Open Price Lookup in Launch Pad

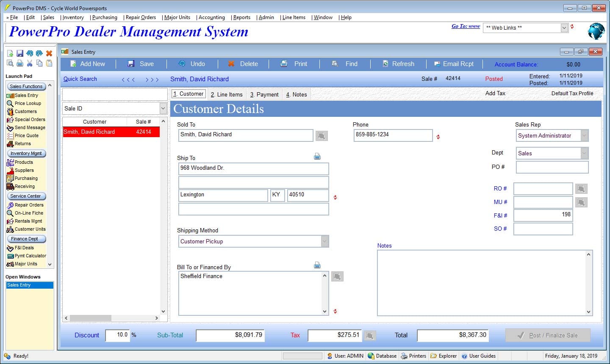click(x=24, y=103)
